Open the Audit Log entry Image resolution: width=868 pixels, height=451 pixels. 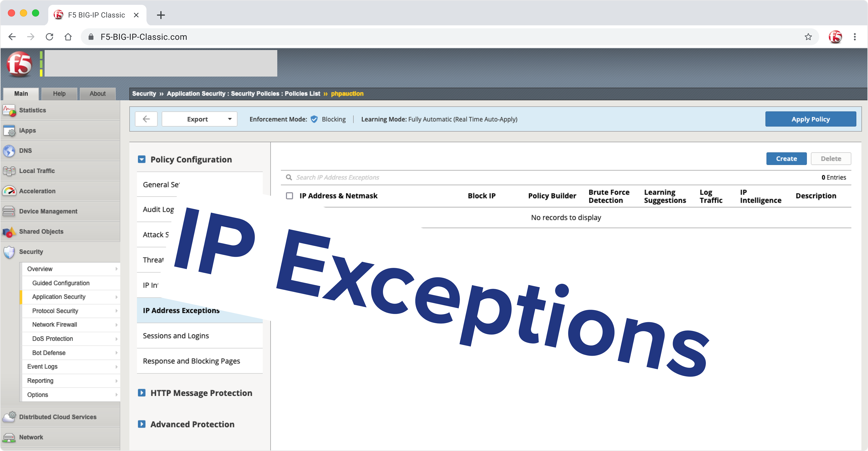point(158,209)
